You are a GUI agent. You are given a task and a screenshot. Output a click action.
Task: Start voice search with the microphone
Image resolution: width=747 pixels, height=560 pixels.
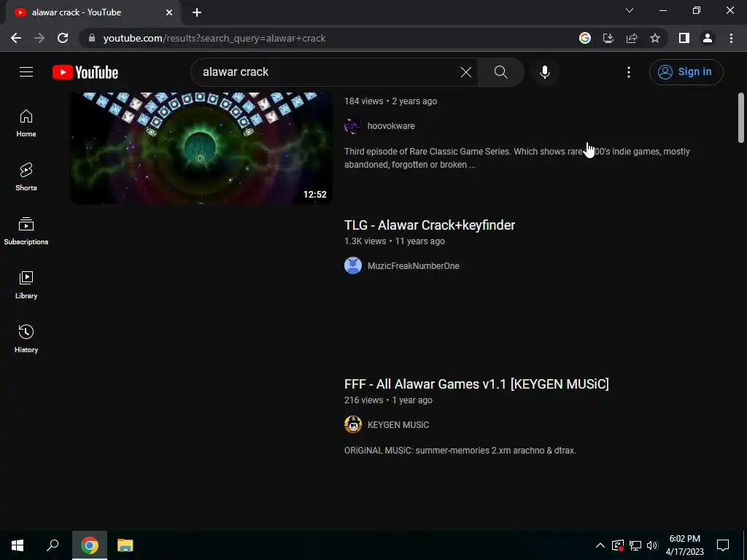click(x=544, y=72)
